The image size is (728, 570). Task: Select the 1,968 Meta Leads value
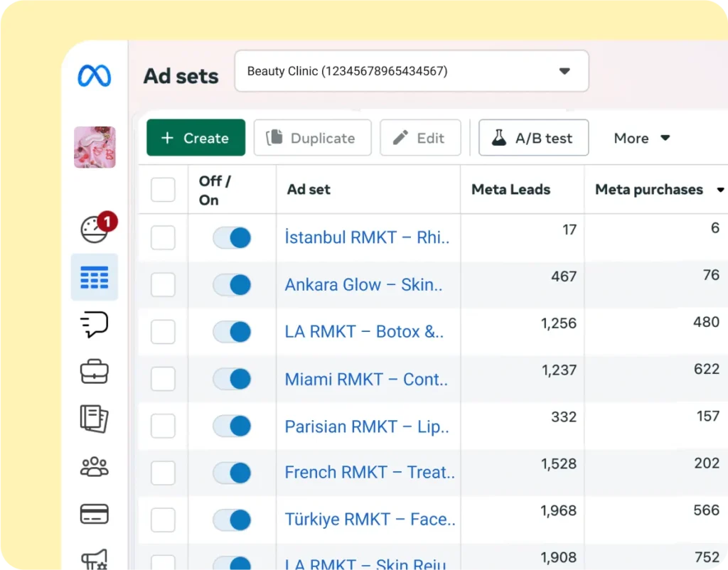coord(559,510)
